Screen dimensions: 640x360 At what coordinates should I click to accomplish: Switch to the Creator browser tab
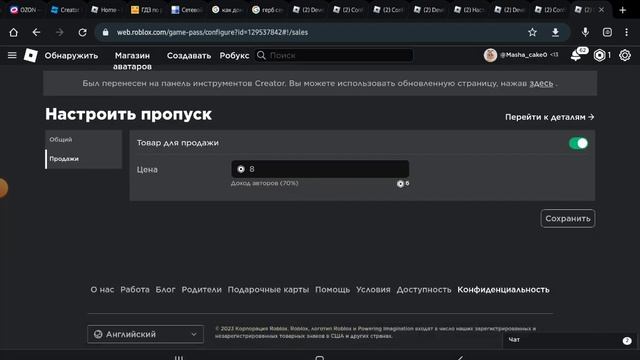[65, 10]
